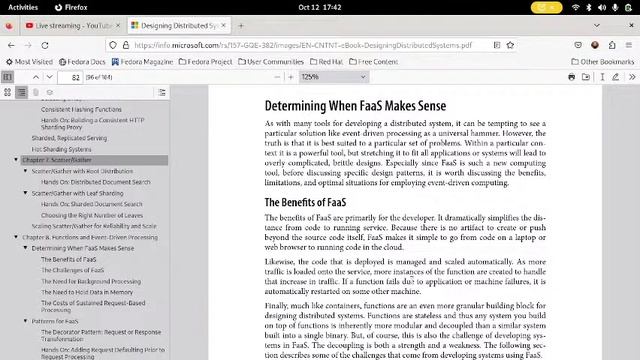Go forward with the browser forward arrow
The height and width of the screenshot is (360, 640).
tap(28, 45)
